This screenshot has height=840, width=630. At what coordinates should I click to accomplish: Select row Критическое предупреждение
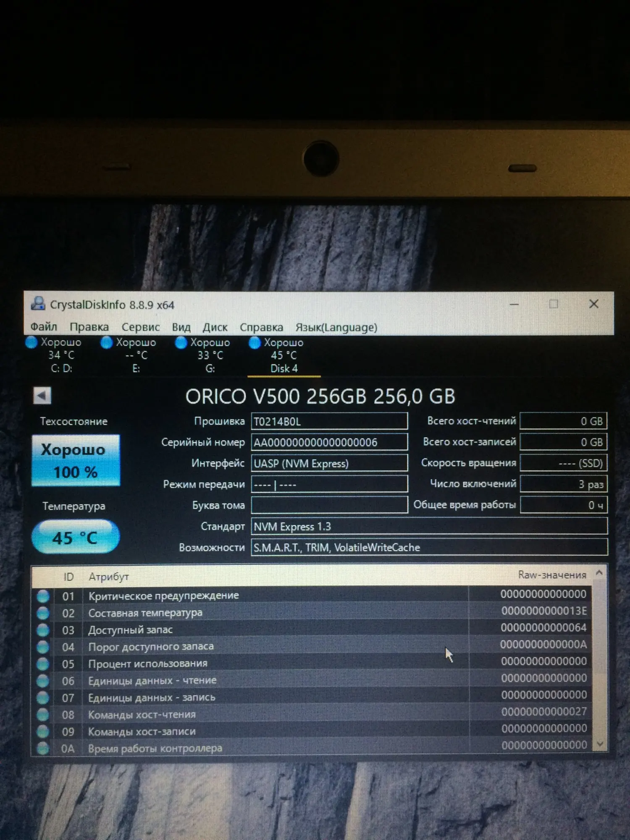coord(313,595)
